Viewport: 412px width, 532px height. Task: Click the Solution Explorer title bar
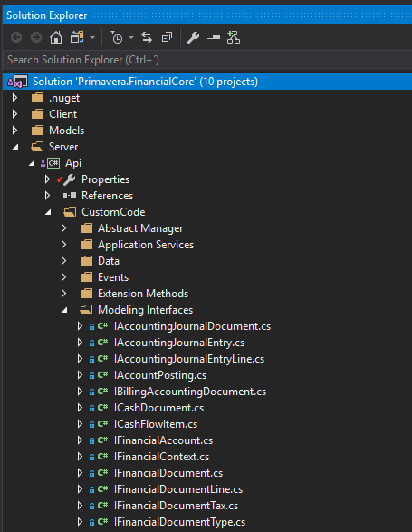coord(207,15)
